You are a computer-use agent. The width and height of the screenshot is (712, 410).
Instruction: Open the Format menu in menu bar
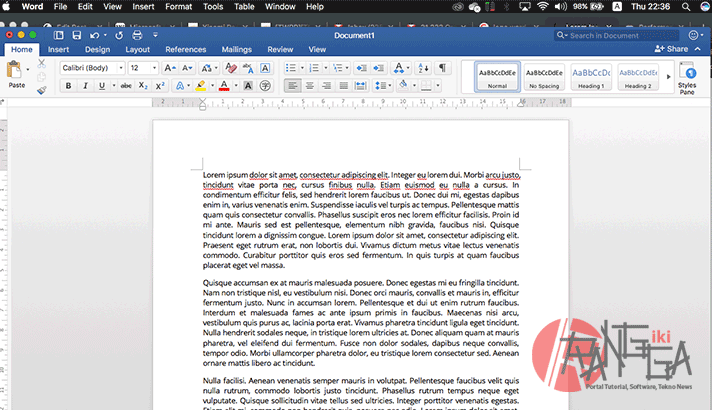(x=179, y=6)
